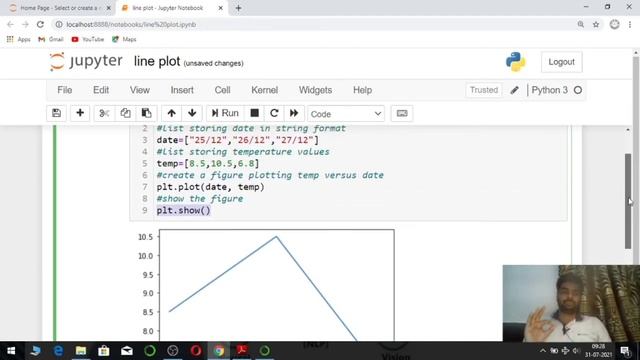Open the Maps bookmark
Screen dimensions: 640x360
[x=124, y=39]
